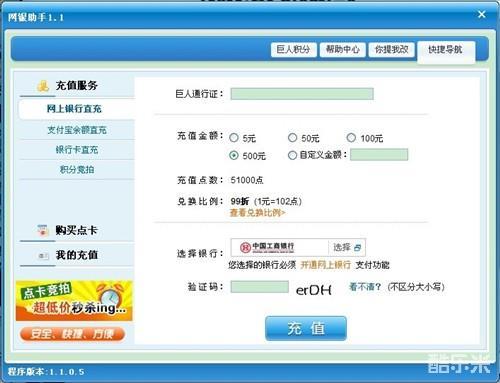Click the 购买点卡 card icon
500x383 pixels.
pyautogui.click(x=43, y=230)
